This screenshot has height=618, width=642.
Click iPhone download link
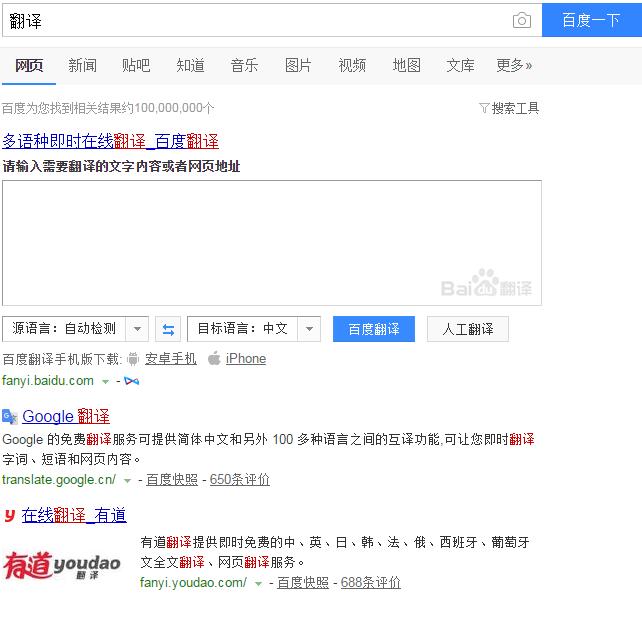click(x=246, y=359)
